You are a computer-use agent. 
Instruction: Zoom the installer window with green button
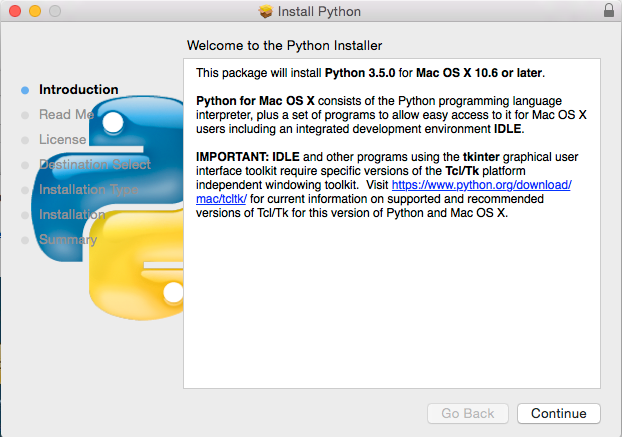[52, 11]
